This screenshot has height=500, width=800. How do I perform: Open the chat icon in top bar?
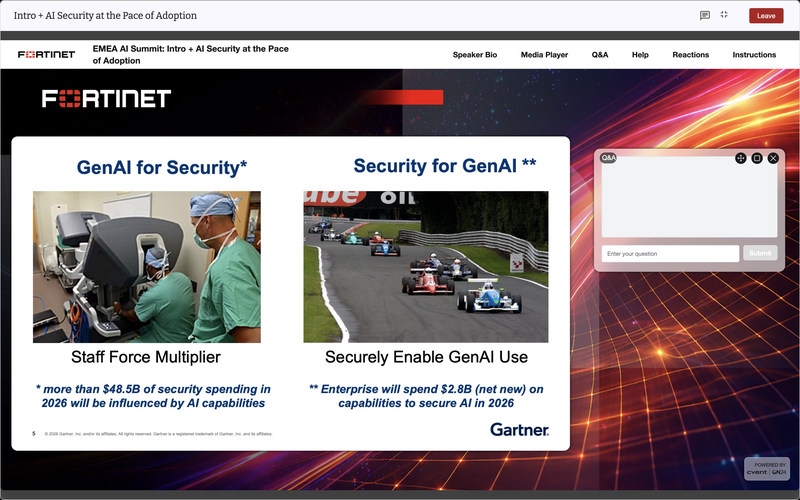coord(705,15)
